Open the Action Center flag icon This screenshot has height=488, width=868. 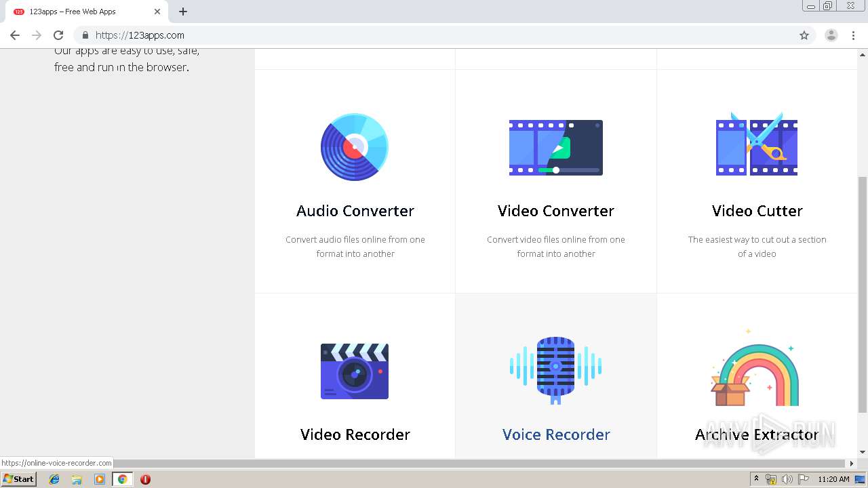click(x=804, y=479)
